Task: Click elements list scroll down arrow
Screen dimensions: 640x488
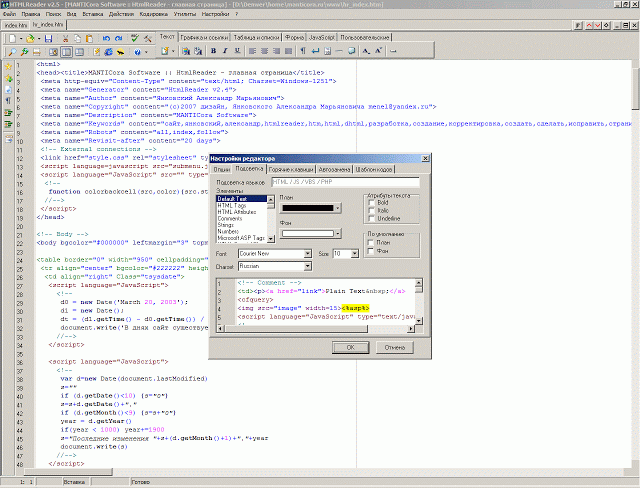Action: click(271, 239)
